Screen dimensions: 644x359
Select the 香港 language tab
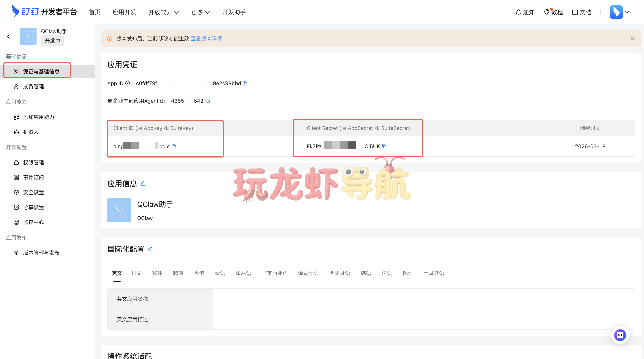click(199, 273)
